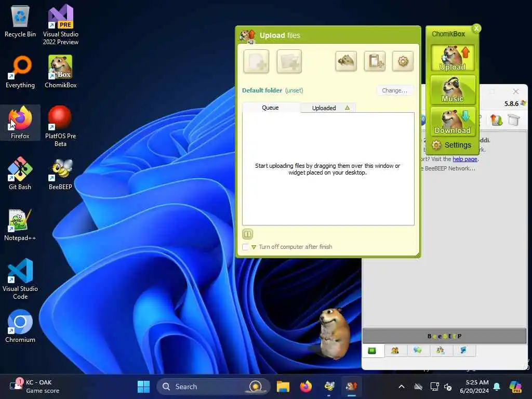Image resolution: width=532 pixels, height=399 pixels.
Task: Click the Copilot preview icon in taskbar
Action: pos(516,387)
